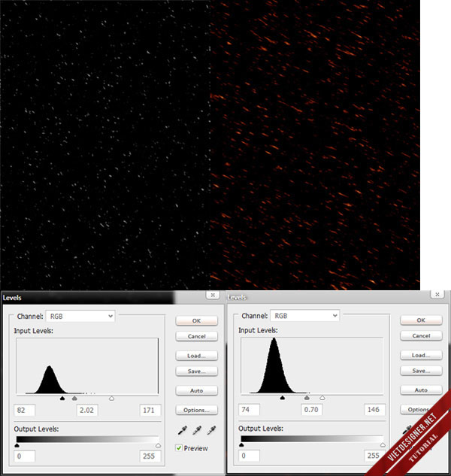Click OK in the right Levels dialog

(421, 320)
